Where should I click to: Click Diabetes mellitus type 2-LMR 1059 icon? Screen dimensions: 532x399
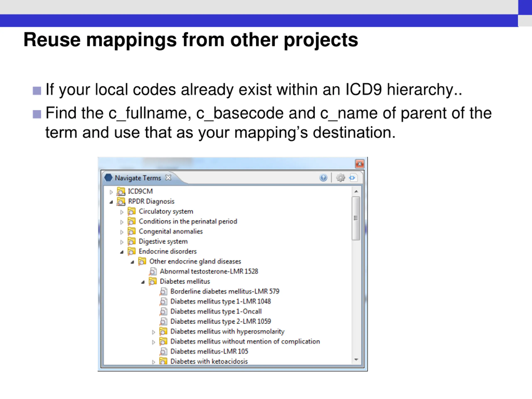[x=163, y=321]
